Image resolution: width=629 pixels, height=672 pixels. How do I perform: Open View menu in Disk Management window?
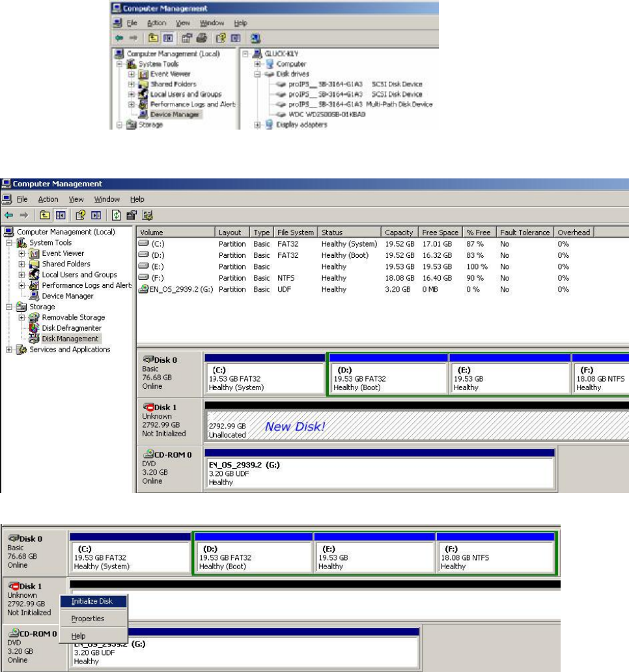point(76,199)
